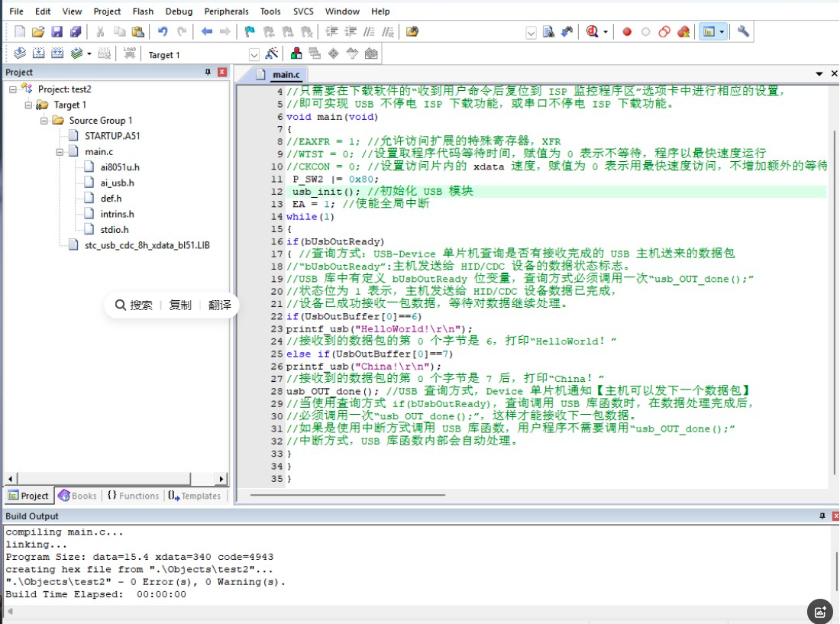The height and width of the screenshot is (624, 840).
Task: Open Pack Installer icon
Action: pyautogui.click(x=371, y=53)
